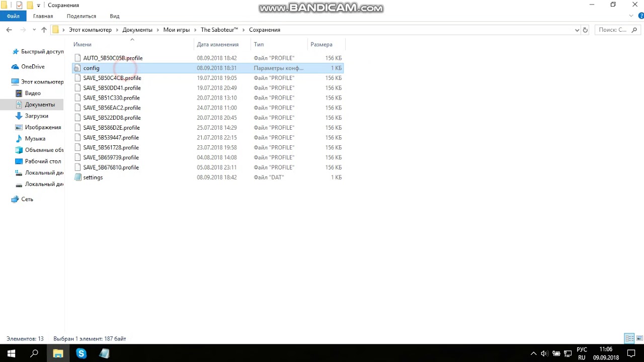The image size is (644, 362).
Task: Expand the address bar history dropdown
Action: (x=577, y=30)
